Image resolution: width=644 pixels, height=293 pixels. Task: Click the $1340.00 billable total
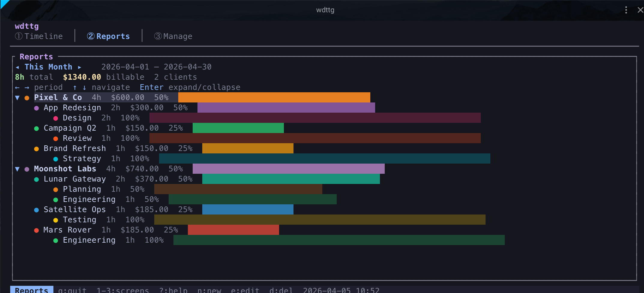(x=82, y=77)
